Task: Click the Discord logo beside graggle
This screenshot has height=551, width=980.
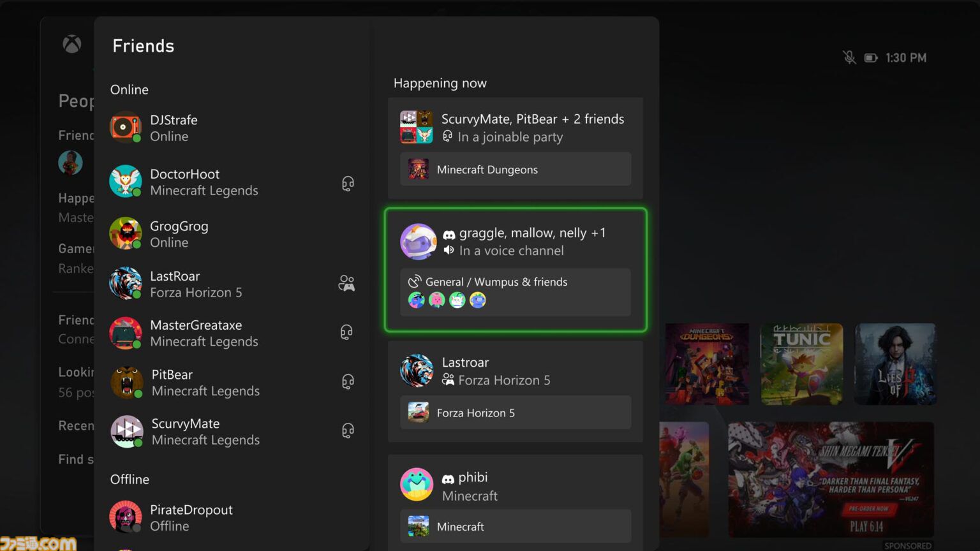Action: (449, 235)
